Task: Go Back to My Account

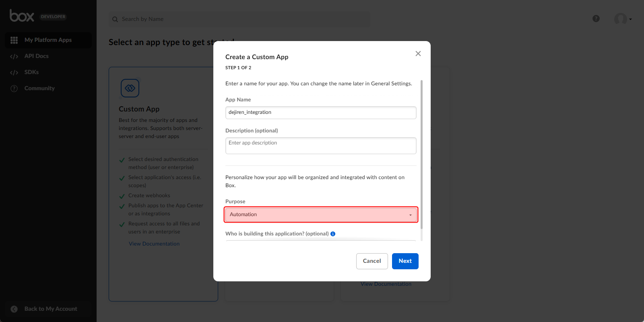Action: pyautogui.click(x=51, y=309)
